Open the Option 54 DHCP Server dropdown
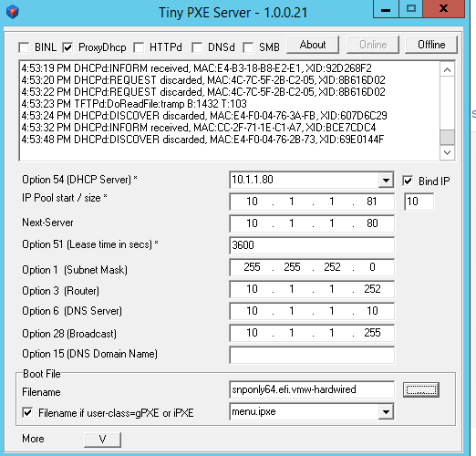Screen dimensions: 476x456 point(386,180)
